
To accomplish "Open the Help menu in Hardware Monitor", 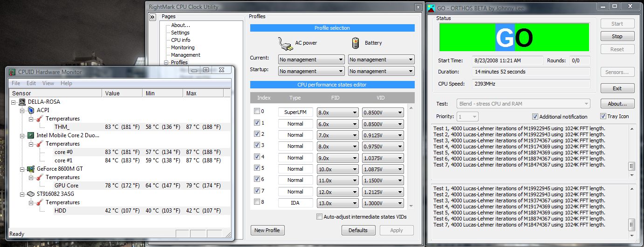I will pos(66,83).
